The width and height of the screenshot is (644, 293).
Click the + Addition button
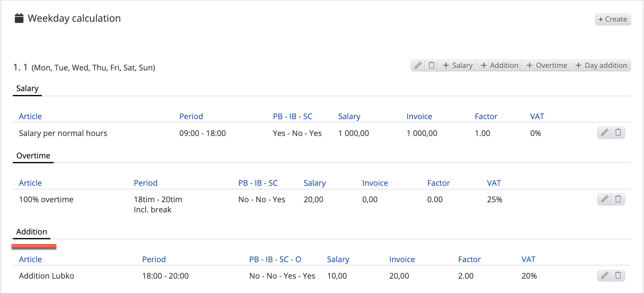coord(499,66)
